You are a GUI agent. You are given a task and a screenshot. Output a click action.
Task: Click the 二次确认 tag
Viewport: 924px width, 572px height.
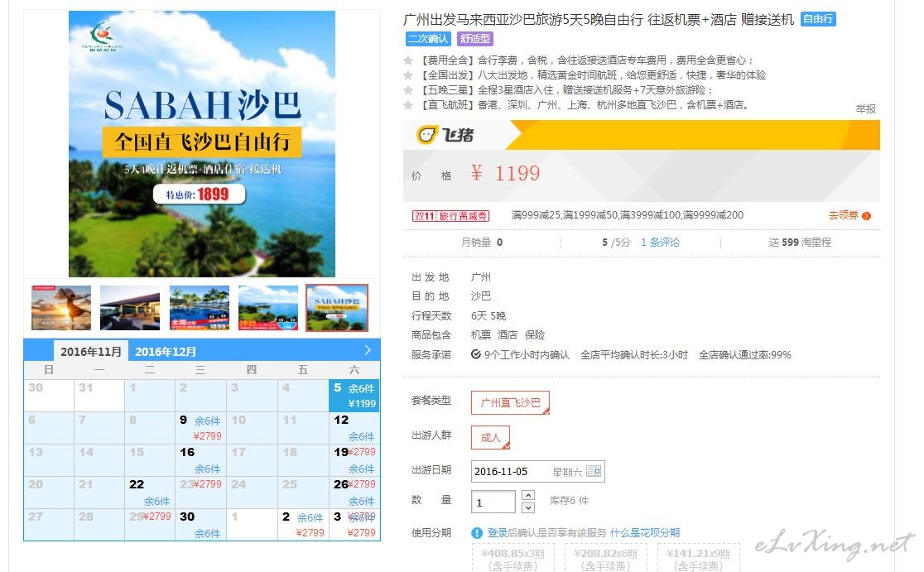click(x=428, y=39)
